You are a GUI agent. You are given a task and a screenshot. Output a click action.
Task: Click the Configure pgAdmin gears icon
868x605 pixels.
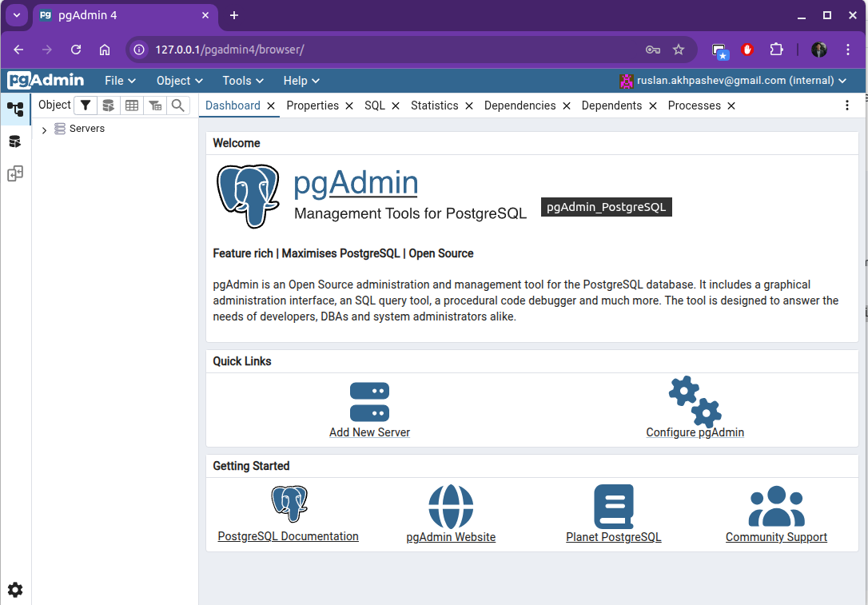coord(695,401)
